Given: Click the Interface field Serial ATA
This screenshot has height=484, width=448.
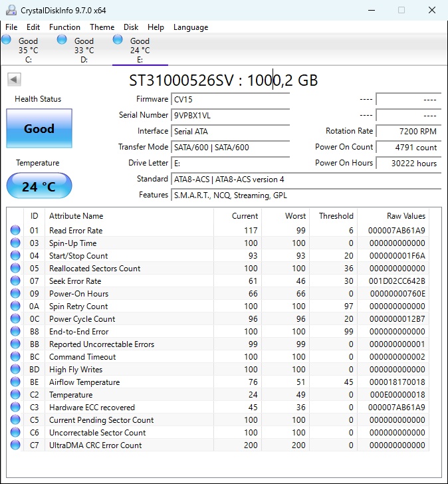Looking at the screenshot, I should 230,132.
